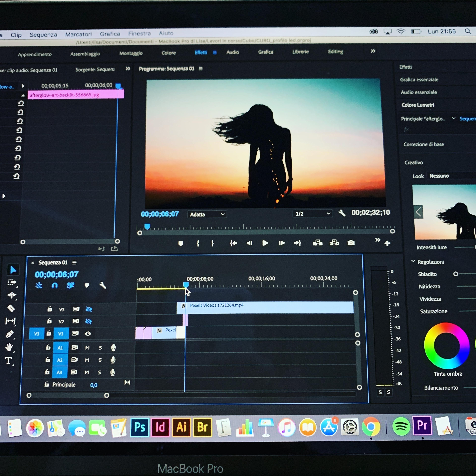Viewport: 476px width, 476px height.
Task: Open the Audio essenziale panel
Action: click(x=419, y=92)
